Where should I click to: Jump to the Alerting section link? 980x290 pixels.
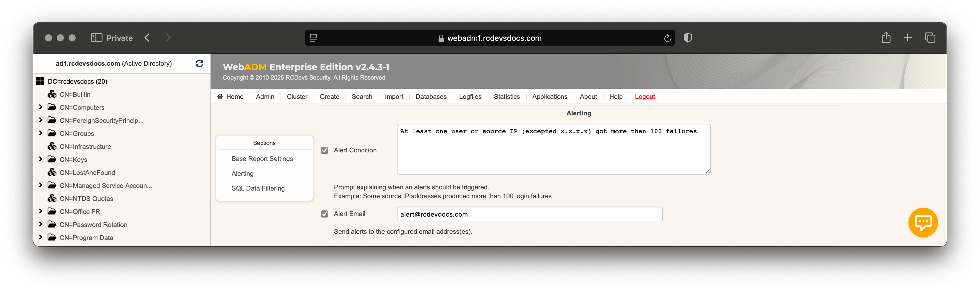(x=242, y=173)
